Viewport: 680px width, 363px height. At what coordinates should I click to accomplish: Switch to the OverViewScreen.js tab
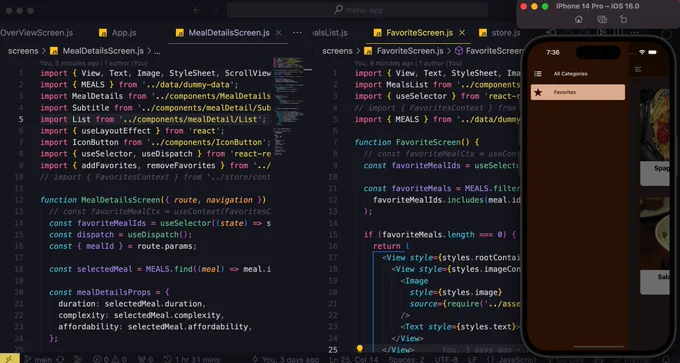[36, 33]
